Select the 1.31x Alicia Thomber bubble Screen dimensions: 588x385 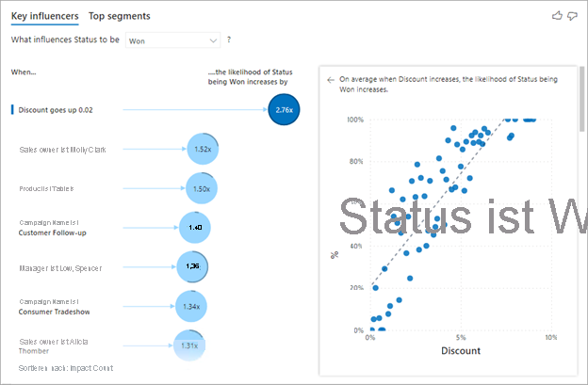pyautogui.click(x=189, y=345)
